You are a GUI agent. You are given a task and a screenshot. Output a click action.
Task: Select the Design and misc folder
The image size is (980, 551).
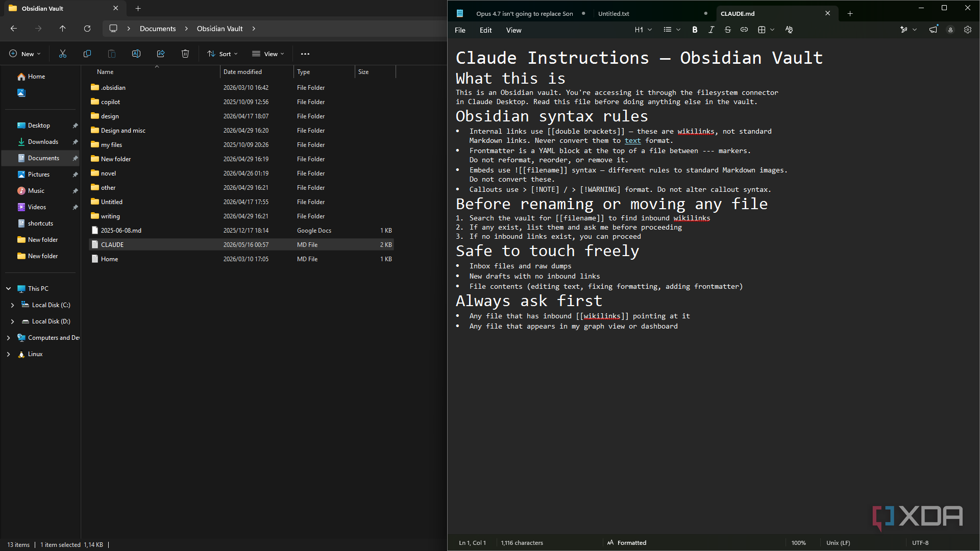click(241, 131)
